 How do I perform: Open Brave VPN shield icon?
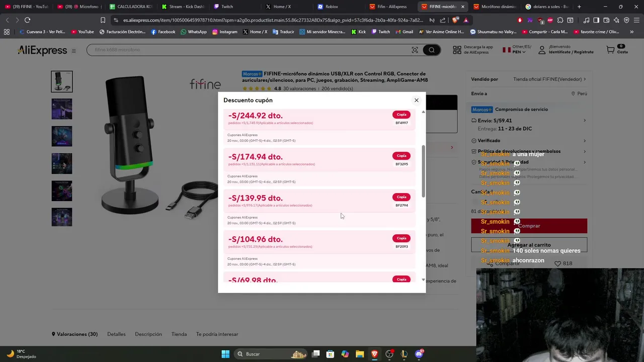pyautogui.click(x=626, y=20)
